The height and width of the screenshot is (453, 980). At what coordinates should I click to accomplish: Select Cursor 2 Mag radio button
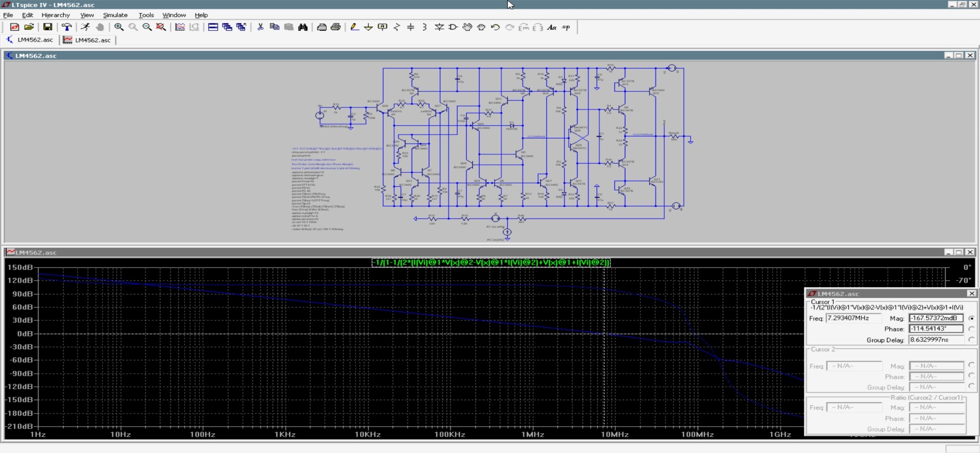tap(971, 365)
